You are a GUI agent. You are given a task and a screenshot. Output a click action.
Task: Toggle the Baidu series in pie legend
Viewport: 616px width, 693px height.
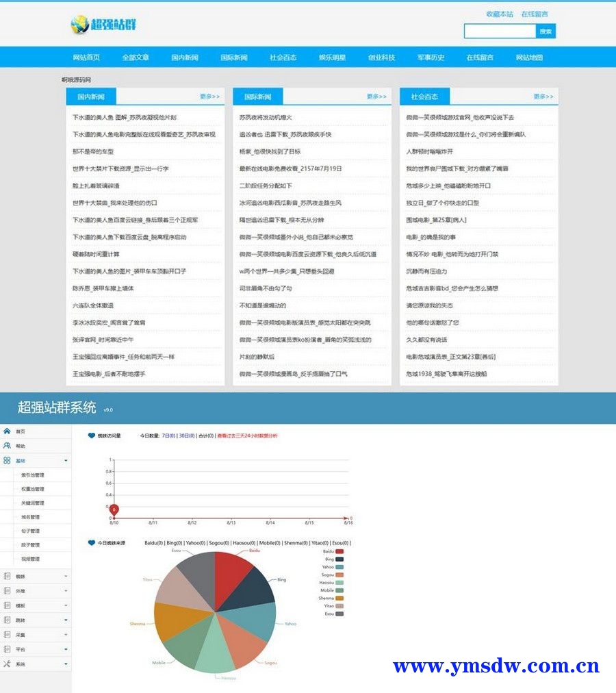[339, 551]
